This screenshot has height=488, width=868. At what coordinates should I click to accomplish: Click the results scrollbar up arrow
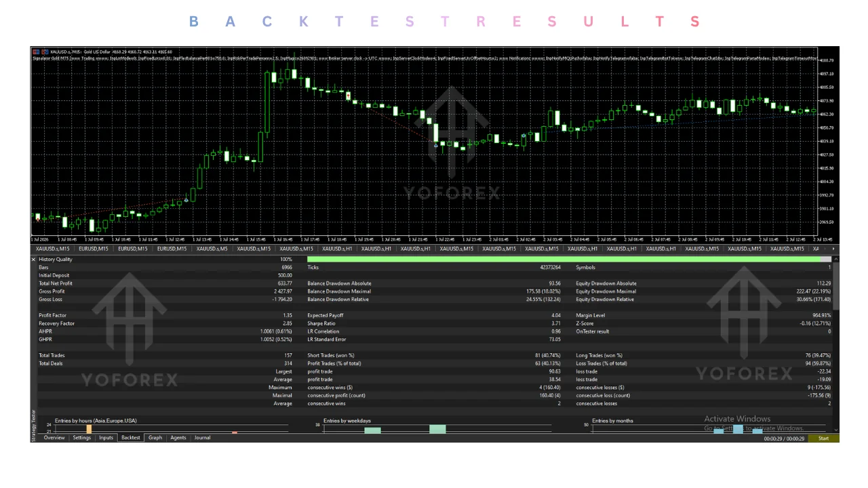pyautogui.click(x=836, y=259)
